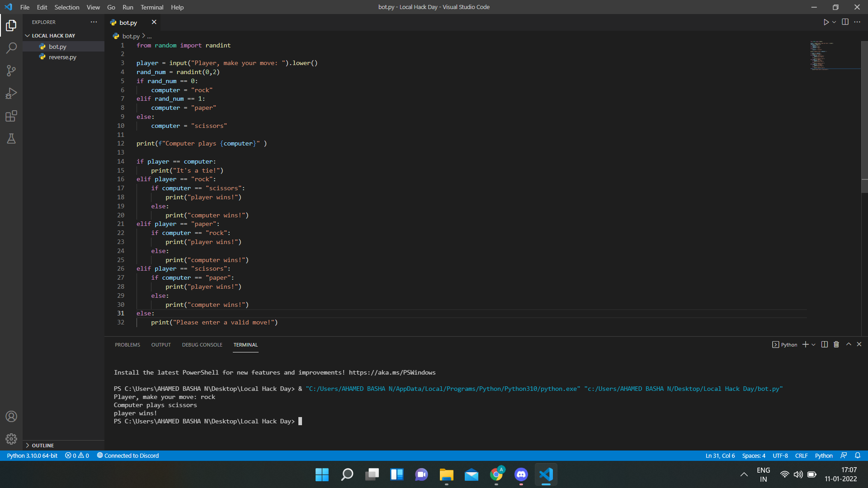Image resolution: width=868 pixels, height=488 pixels.
Task: Open the Run and Debug view
Action: tap(11, 93)
